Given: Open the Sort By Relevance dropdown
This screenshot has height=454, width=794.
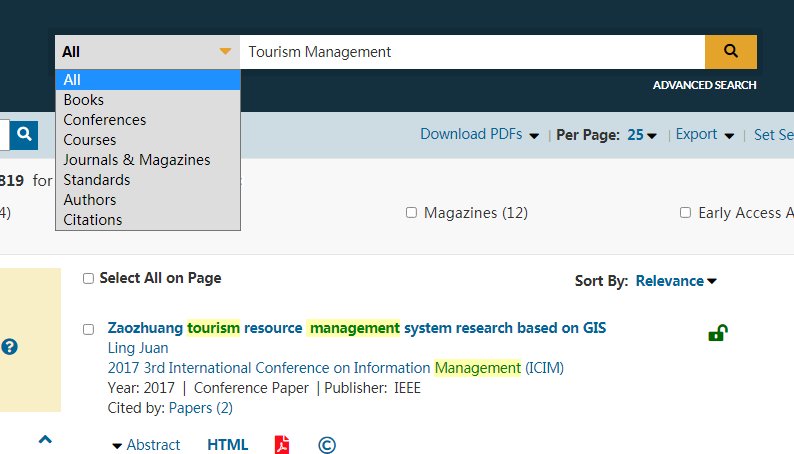Looking at the screenshot, I should point(676,281).
